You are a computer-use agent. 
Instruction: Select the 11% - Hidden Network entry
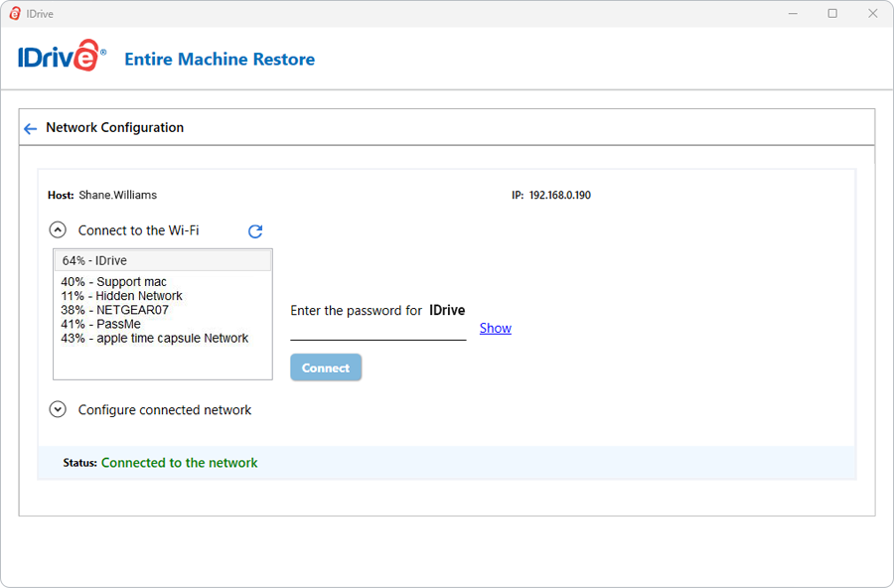tap(121, 296)
